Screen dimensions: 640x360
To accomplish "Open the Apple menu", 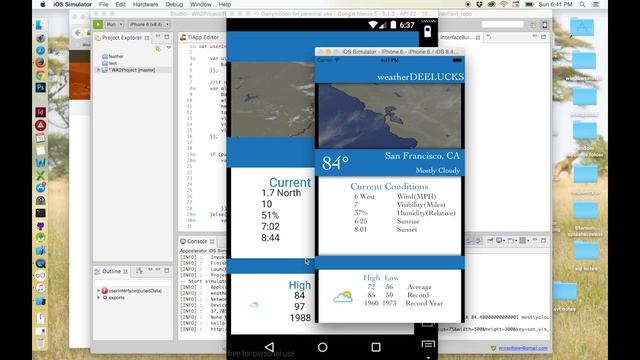I will pyautogui.click(x=42, y=4).
